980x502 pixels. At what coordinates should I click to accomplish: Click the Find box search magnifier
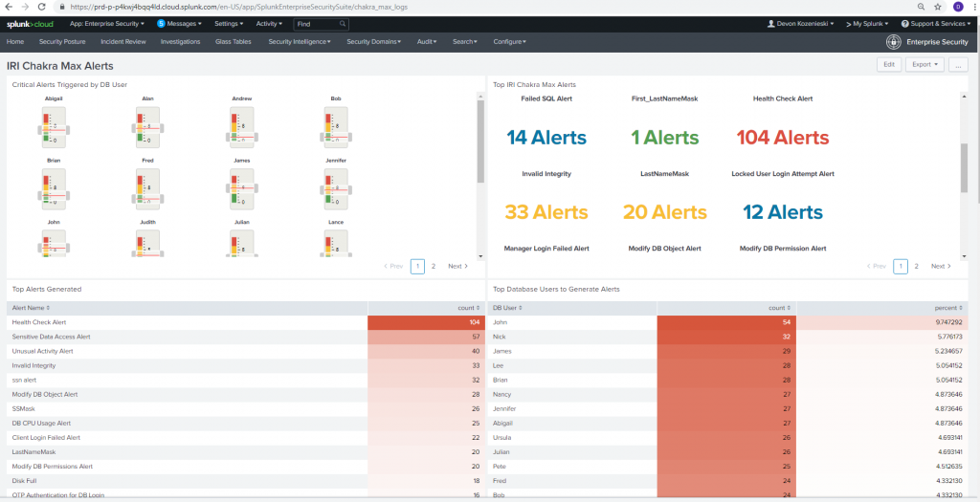(x=343, y=24)
